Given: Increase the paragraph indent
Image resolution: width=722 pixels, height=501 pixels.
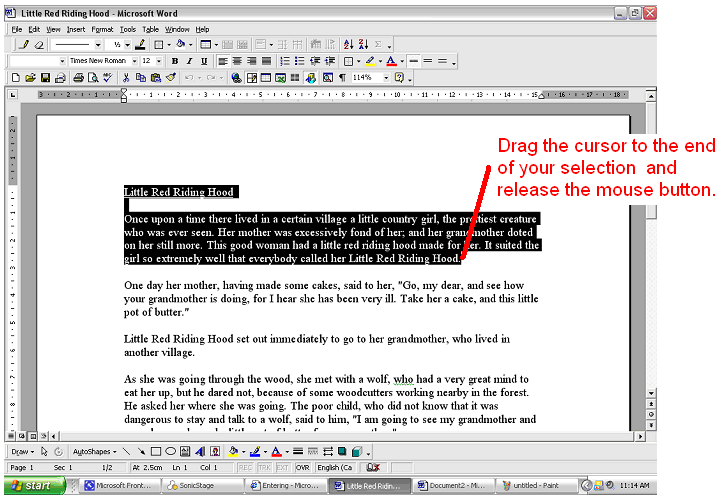Looking at the screenshot, I should pyautogui.click(x=330, y=61).
